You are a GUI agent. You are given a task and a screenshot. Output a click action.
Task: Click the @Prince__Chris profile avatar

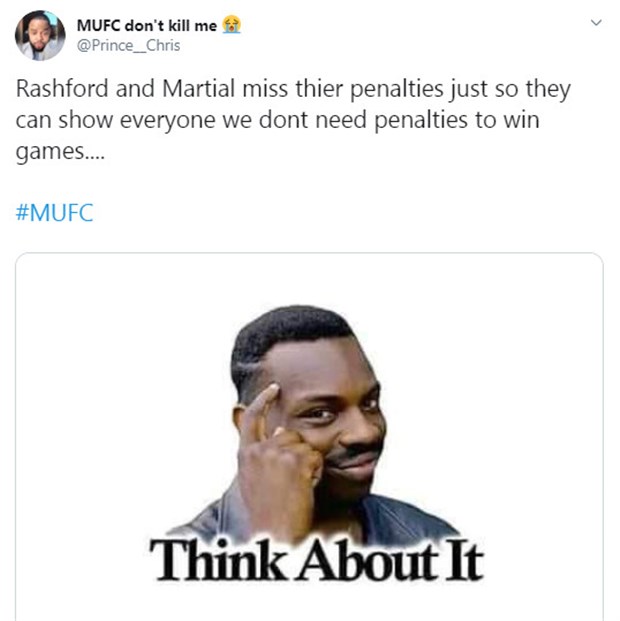click(40, 35)
